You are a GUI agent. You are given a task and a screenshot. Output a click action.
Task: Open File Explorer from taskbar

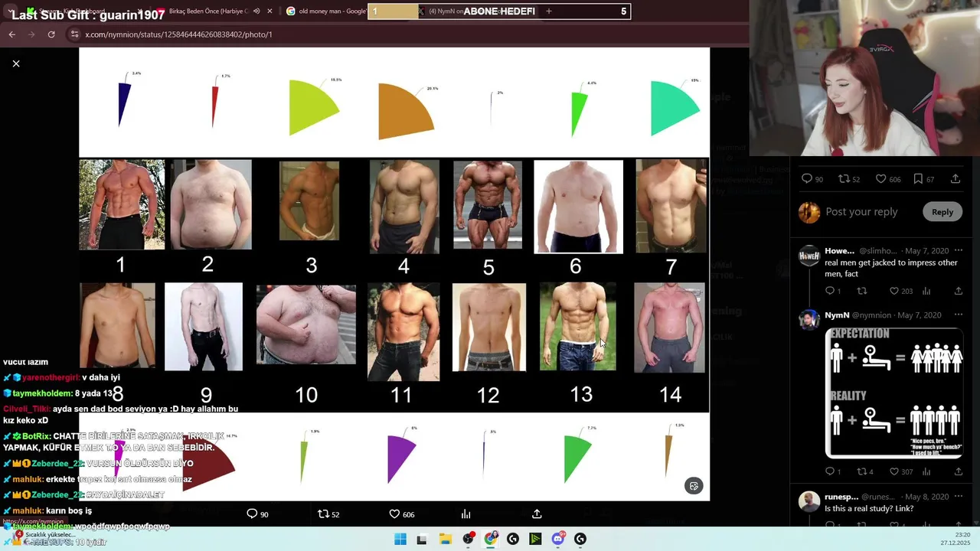[445, 539]
